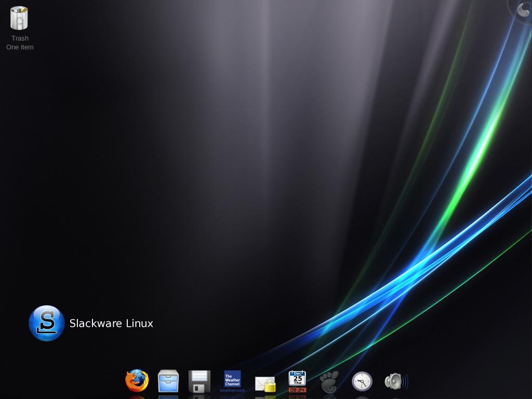Open the file cabinet file manager
The height and width of the screenshot is (399, 532).
pos(168,381)
